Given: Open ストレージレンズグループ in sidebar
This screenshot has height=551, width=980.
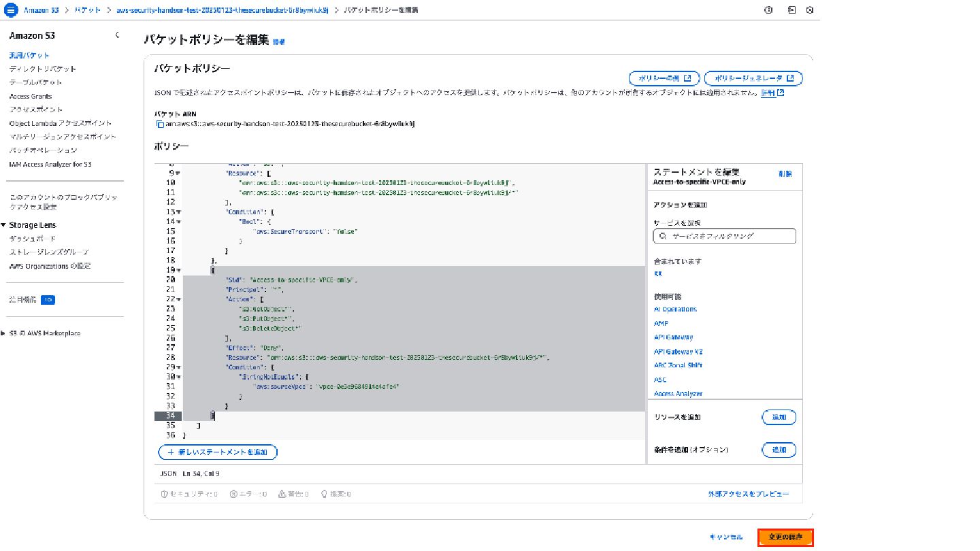Looking at the screenshot, I should pos(50,252).
